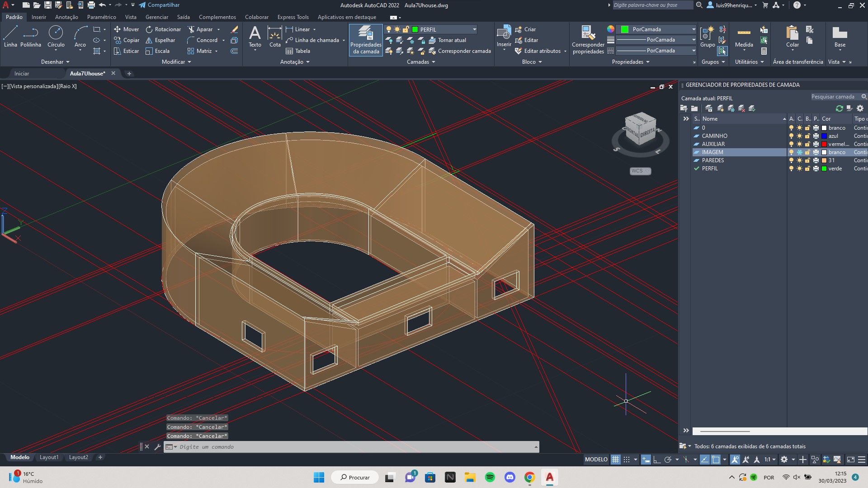
Task: Select the Polilinha tool
Action: [x=31, y=37]
